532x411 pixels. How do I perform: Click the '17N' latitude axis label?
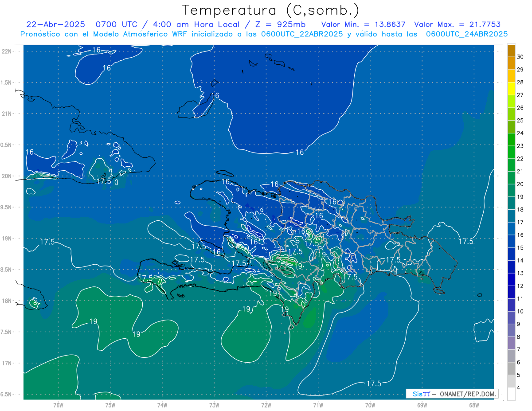[x=7, y=363]
